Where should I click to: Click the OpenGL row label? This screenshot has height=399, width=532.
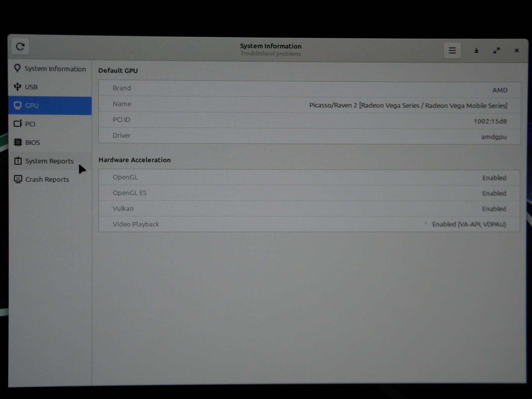(125, 177)
